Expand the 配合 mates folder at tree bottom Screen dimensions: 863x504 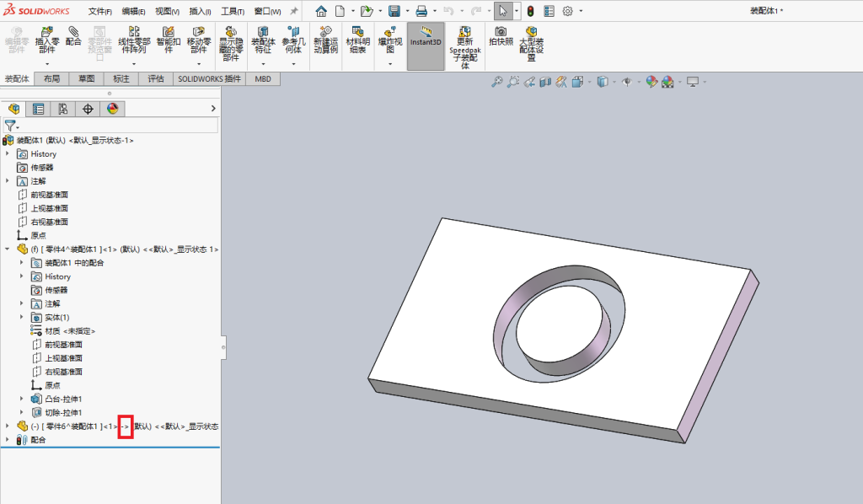[7, 440]
